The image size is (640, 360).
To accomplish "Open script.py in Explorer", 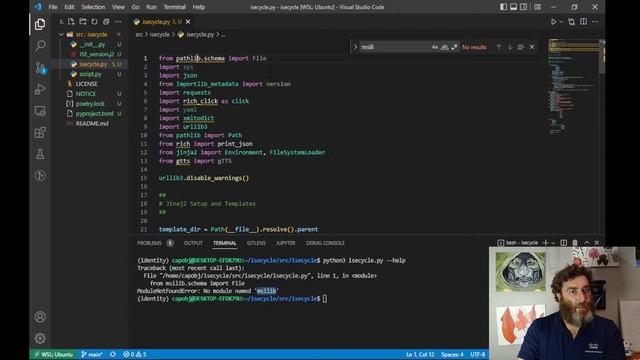I will 90,74.
